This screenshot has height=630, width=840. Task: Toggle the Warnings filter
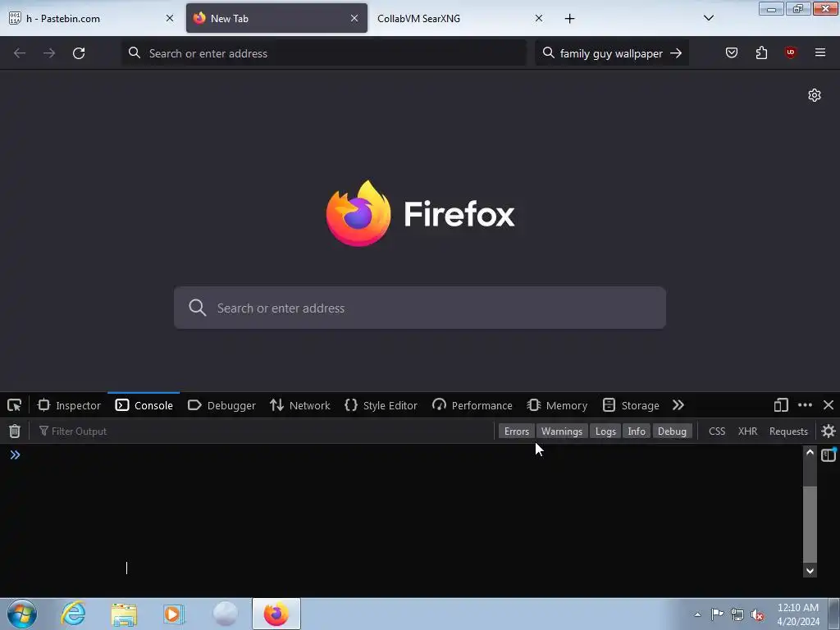pos(561,431)
